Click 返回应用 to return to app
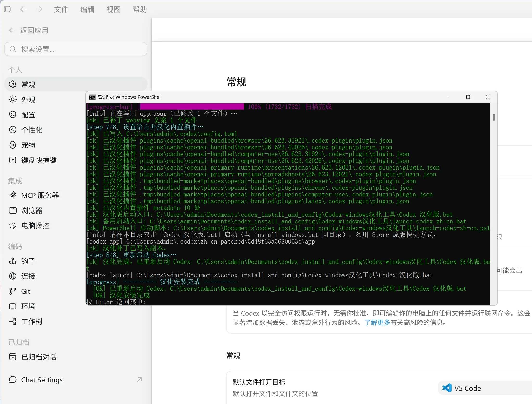The width and height of the screenshot is (532, 404). coord(34,30)
